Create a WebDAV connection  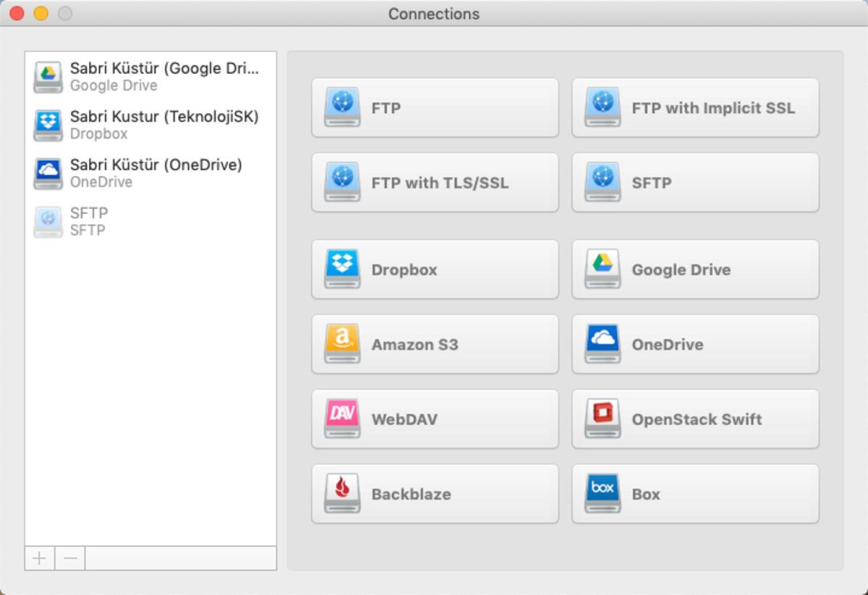click(435, 419)
